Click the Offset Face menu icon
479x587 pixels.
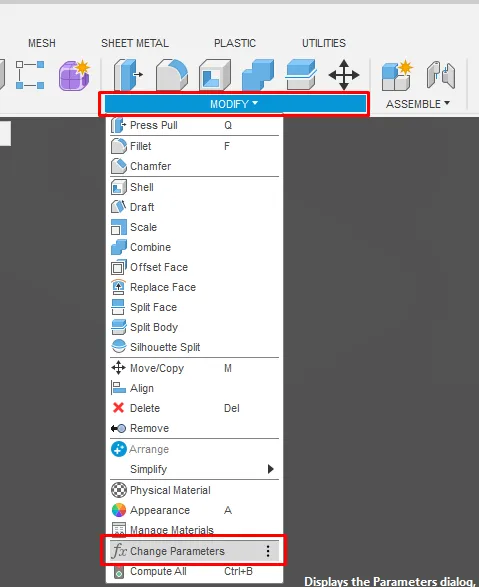point(119,267)
